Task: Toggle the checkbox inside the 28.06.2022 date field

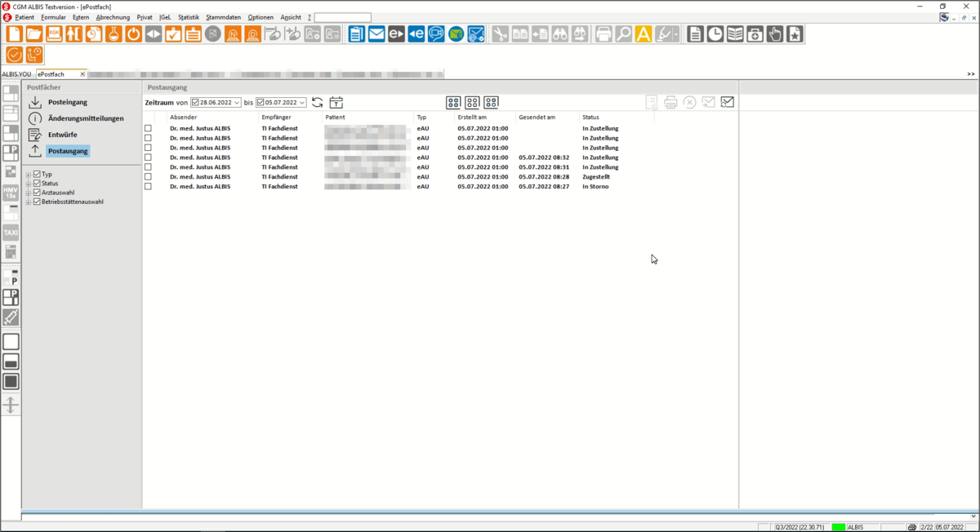Action: [195, 103]
